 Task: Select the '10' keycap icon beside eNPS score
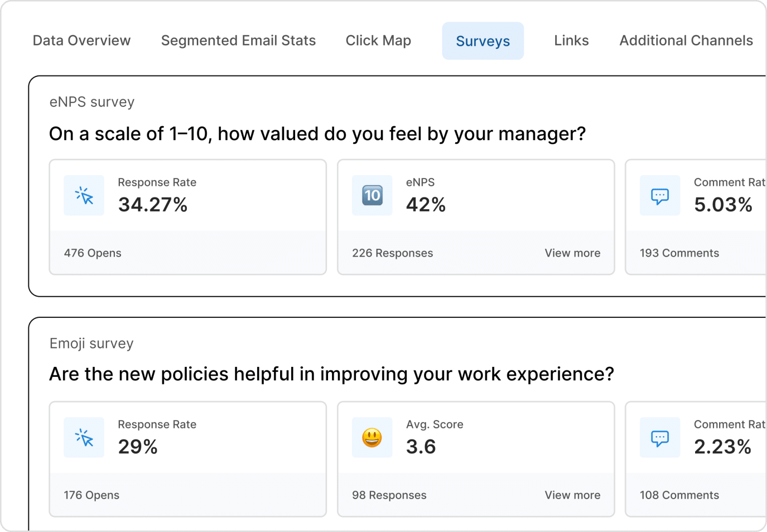[372, 196]
